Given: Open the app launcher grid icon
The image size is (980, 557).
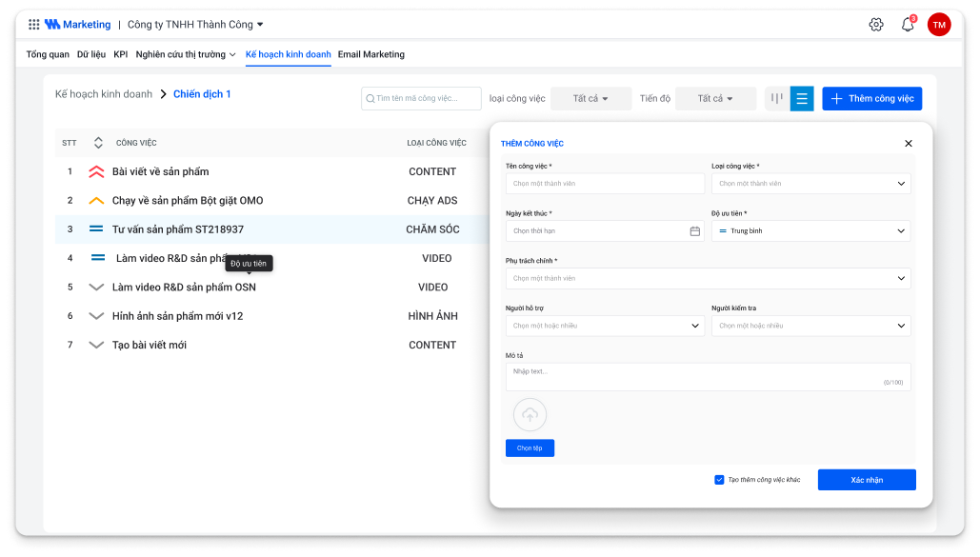Looking at the screenshot, I should click(34, 25).
